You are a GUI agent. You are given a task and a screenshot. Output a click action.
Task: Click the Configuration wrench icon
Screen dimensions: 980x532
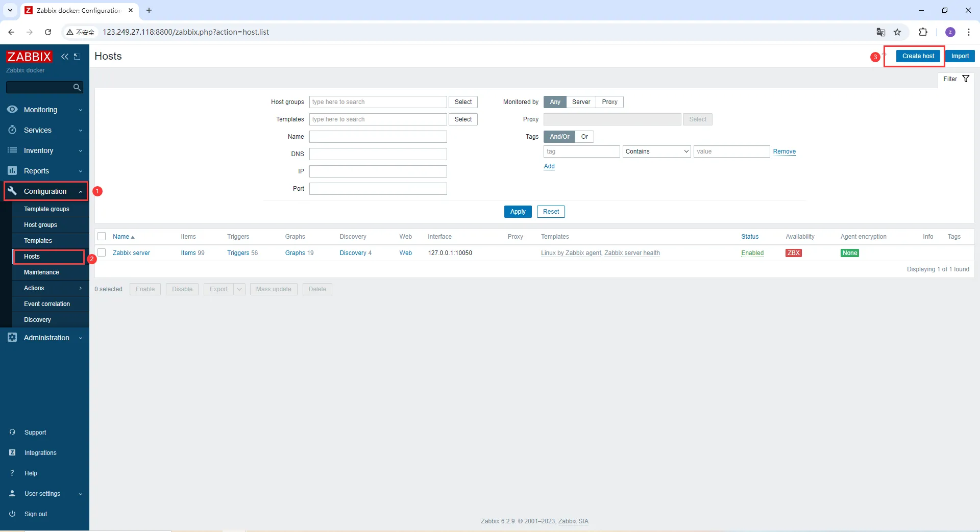click(12, 191)
